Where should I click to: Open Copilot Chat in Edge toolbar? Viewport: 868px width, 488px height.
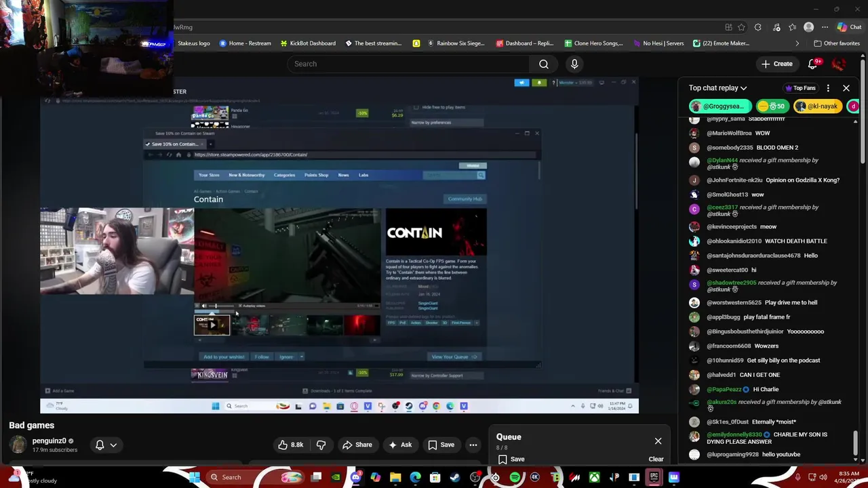pyautogui.click(x=849, y=27)
